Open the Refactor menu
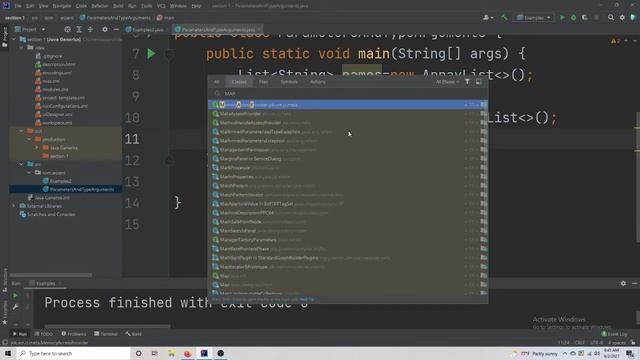640x360 pixels. [100, 6]
